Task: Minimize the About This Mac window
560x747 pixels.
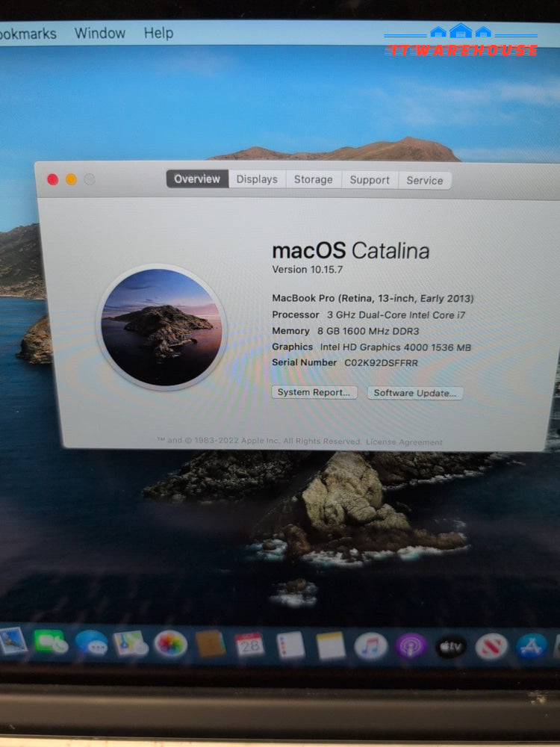Action: click(x=71, y=179)
